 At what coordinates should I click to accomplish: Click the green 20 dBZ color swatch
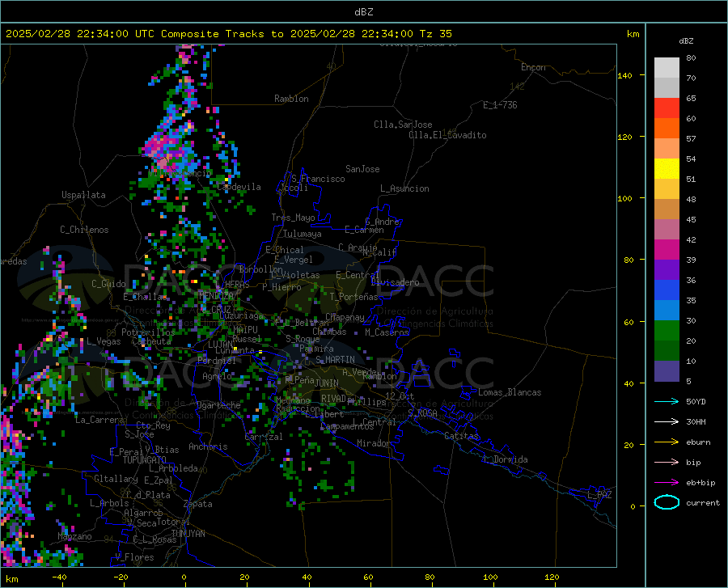(667, 331)
